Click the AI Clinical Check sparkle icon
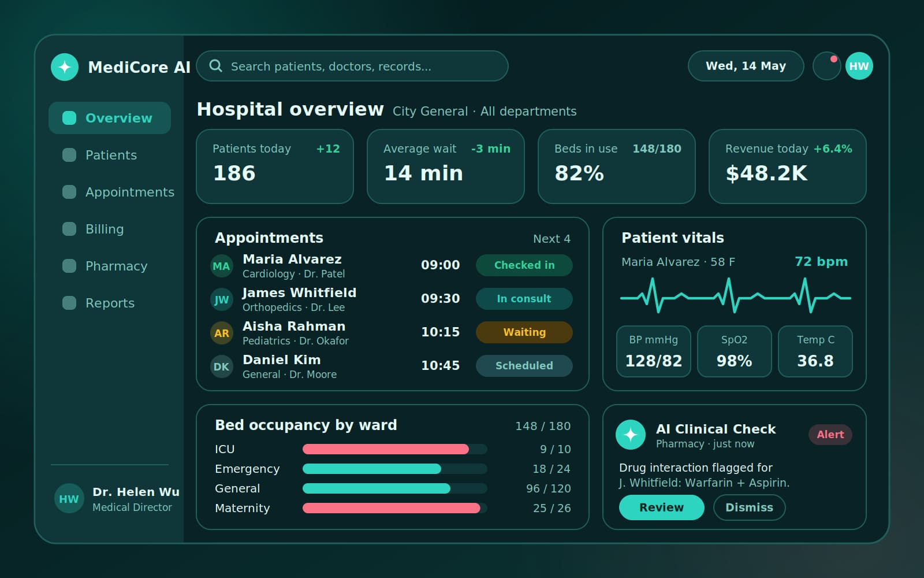Screen dimensions: 924x578 631,435
